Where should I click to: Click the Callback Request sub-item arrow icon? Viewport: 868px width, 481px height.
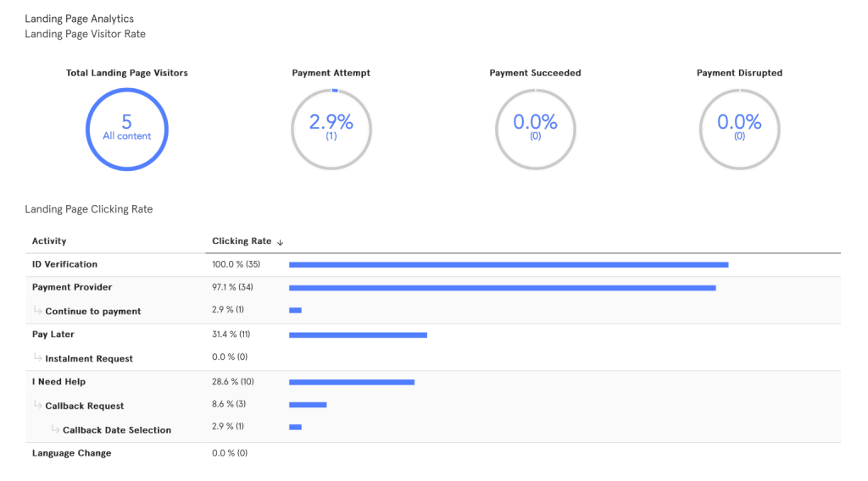pyautogui.click(x=37, y=405)
